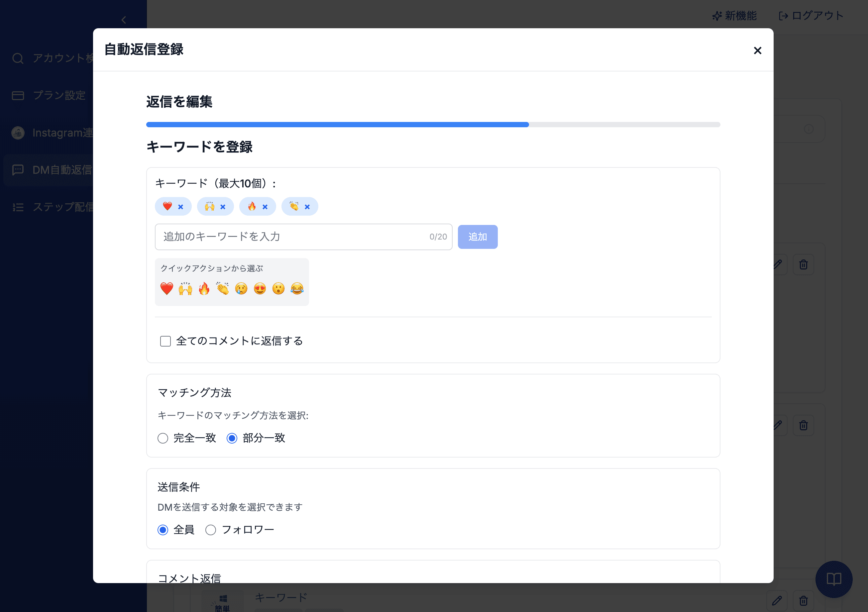Screen dimensions: 868x612
Task: Open 新機能 in the top bar
Action: coord(734,16)
